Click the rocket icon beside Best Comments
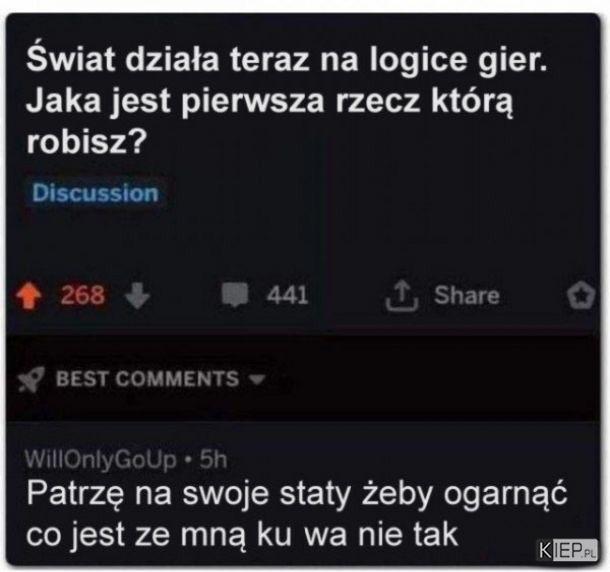This screenshot has height=572, width=610. tap(32, 379)
